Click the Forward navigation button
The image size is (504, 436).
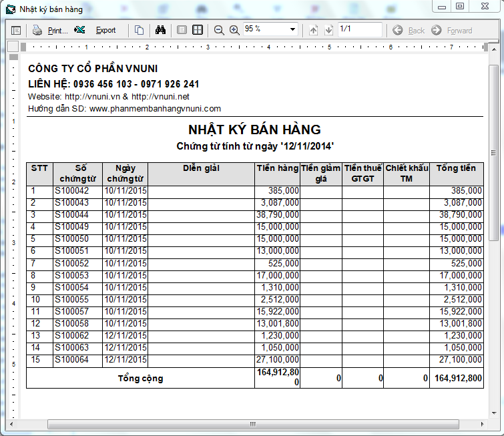(452, 30)
